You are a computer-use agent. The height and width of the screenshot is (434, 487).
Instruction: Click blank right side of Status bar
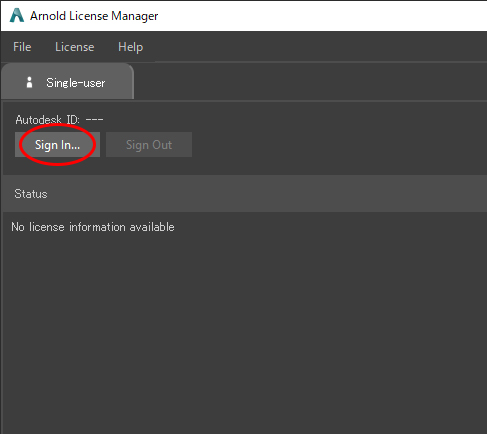point(267,194)
